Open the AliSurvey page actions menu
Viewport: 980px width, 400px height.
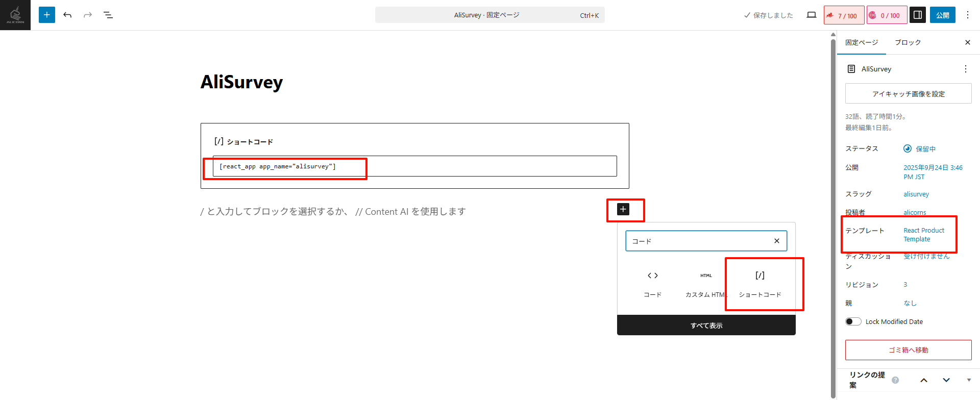965,69
